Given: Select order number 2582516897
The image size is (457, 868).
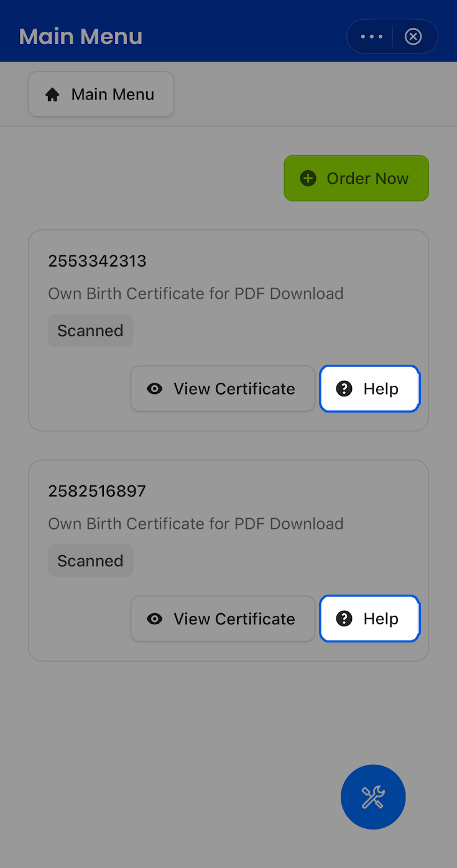Looking at the screenshot, I should [x=97, y=491].
